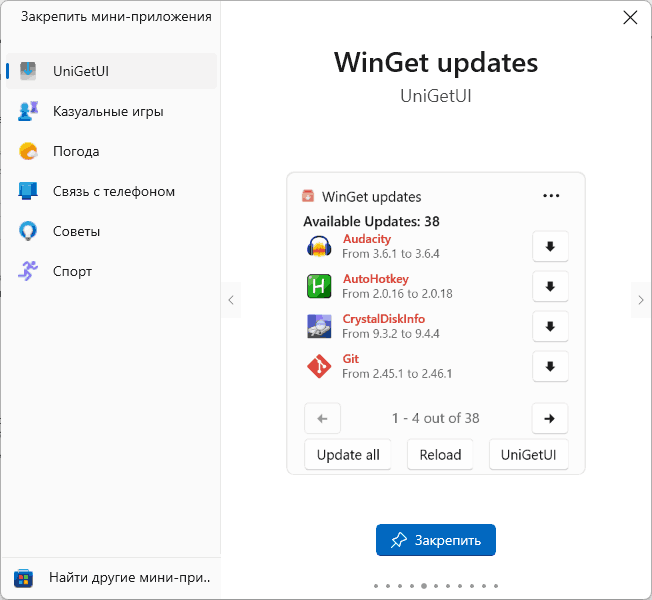Open the WinGet updates widget more options
The width and height of the screenshot is (652, 600).
point(551,196)
